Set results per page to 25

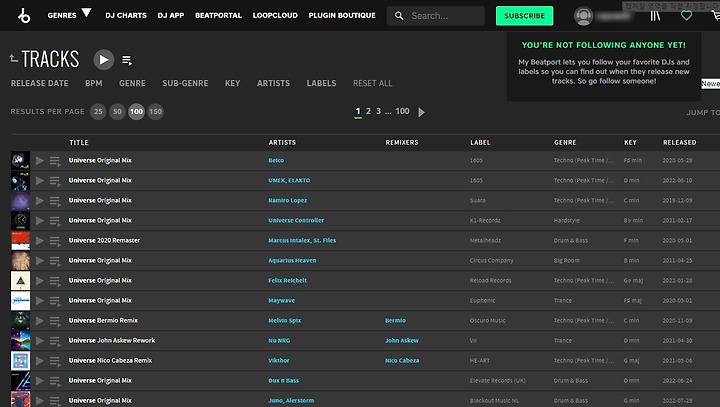(x=98, y=112)
